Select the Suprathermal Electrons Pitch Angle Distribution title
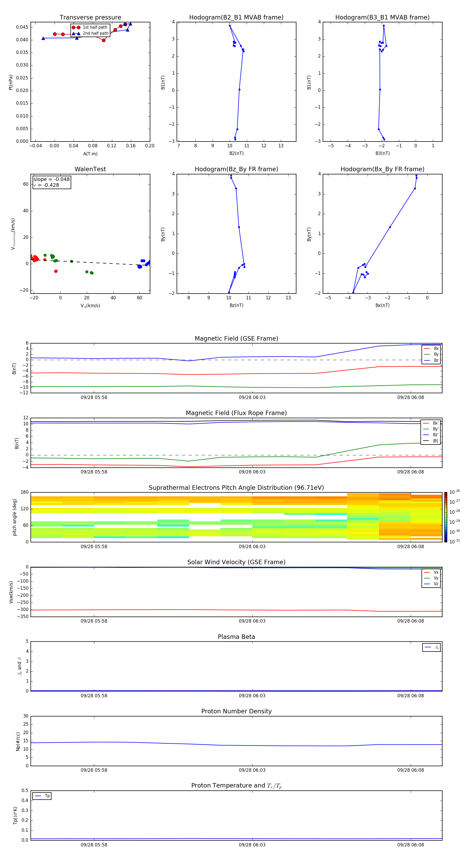 [x=236, y=488]
